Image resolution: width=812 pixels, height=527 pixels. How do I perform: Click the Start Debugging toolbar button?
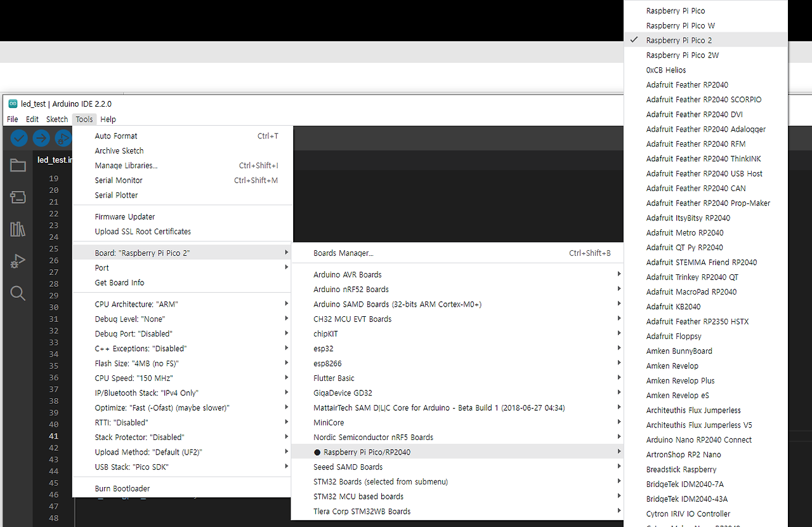tap(63, 138)
